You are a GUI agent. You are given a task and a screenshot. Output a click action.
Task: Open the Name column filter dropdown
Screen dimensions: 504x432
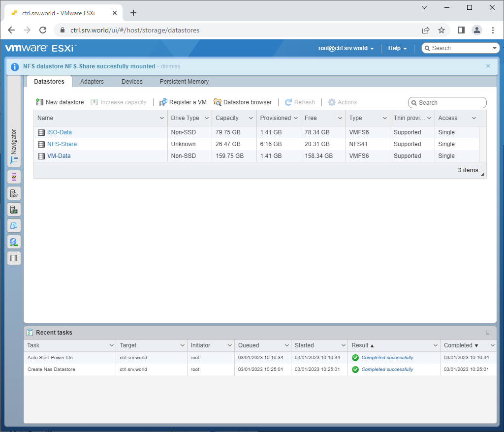pyautogui.click(x=162, y=118)
